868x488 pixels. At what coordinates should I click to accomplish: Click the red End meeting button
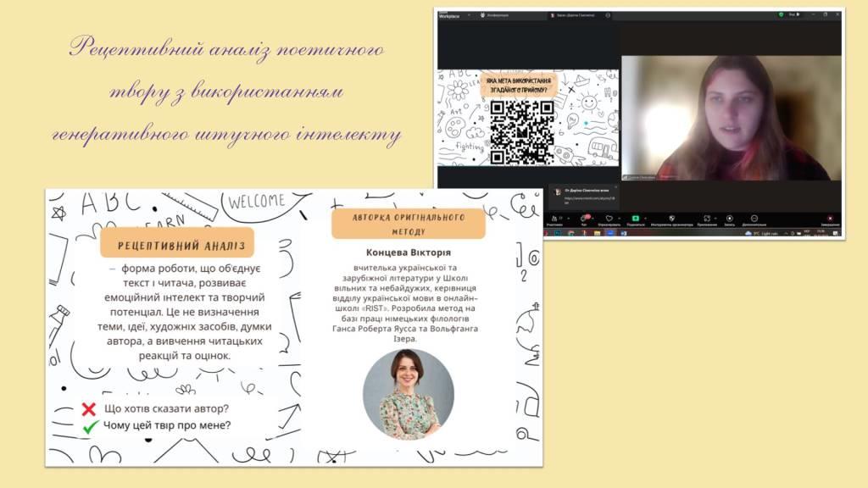coord(829,219)
